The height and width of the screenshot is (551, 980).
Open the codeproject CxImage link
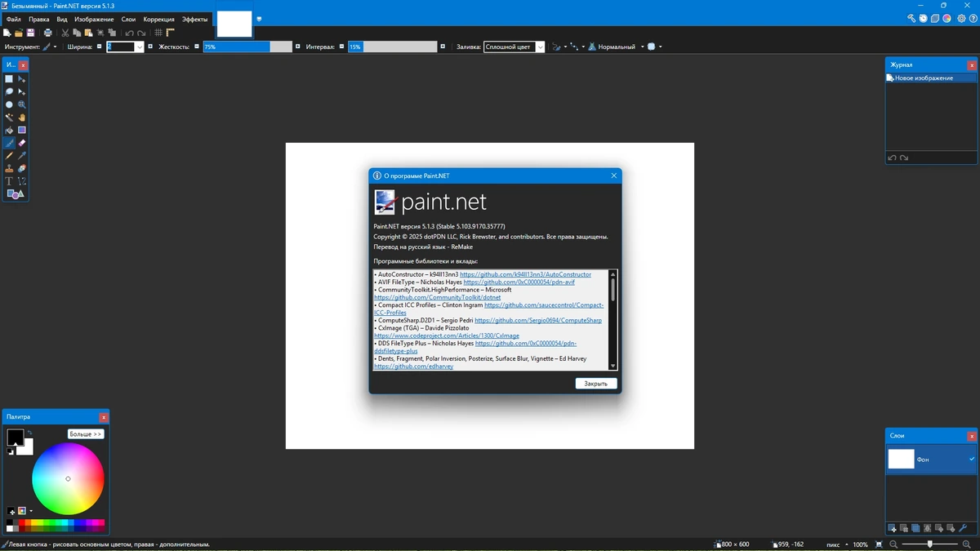[x=447, y=335]
